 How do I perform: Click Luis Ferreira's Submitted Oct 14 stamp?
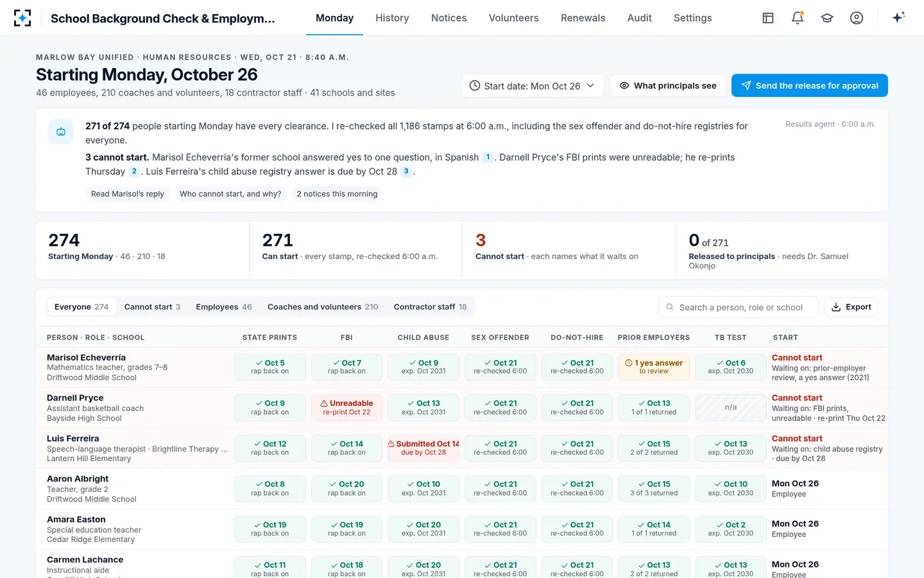click(424, 448)
